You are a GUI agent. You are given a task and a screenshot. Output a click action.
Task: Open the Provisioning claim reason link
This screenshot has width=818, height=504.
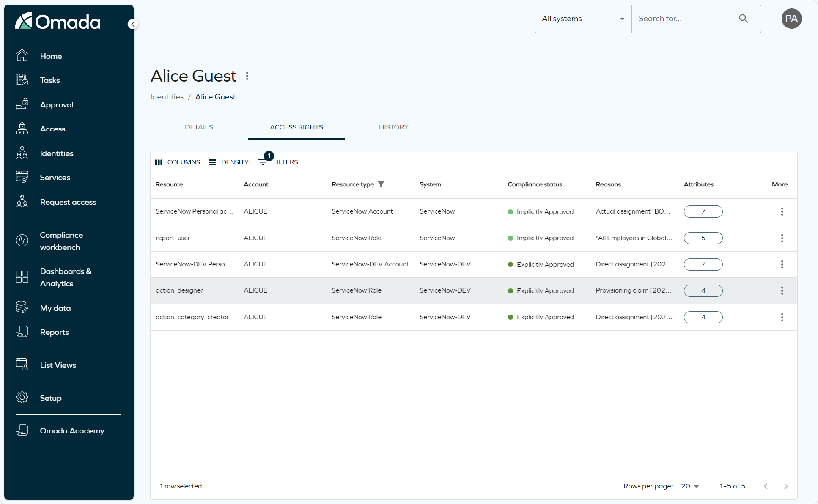click(x=634, y=290)
